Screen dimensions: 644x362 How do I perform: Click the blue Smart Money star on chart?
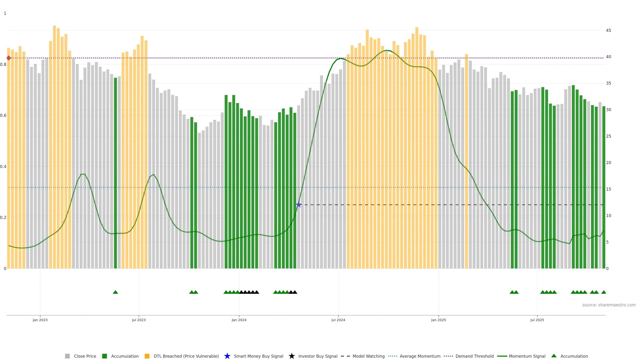(299, 205)
